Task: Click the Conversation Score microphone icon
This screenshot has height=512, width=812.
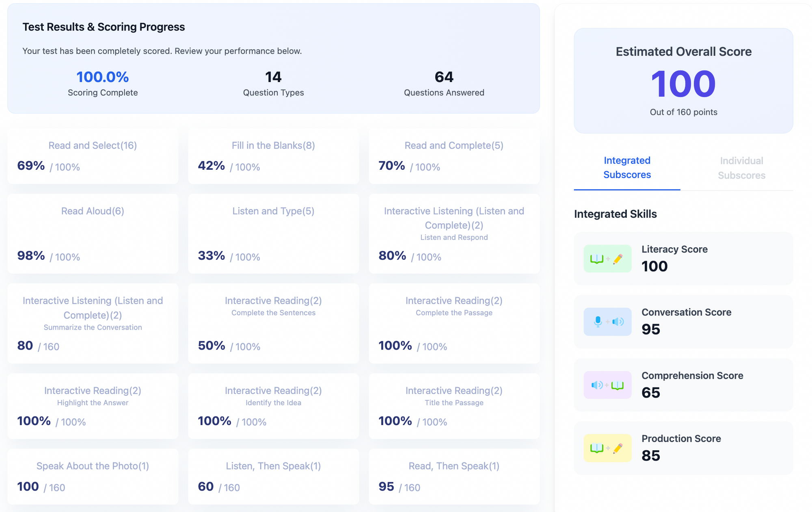Action: (x=607, y=322)
